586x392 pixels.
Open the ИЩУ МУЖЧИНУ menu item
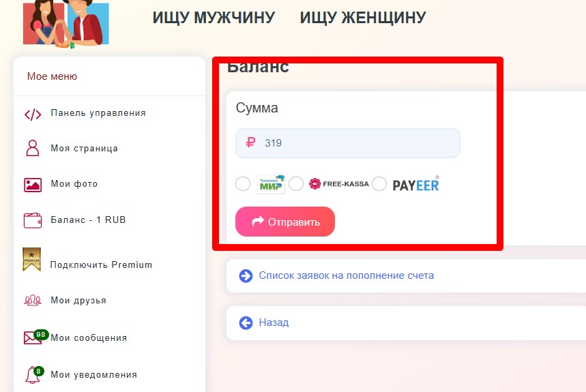tap(214, 18)
